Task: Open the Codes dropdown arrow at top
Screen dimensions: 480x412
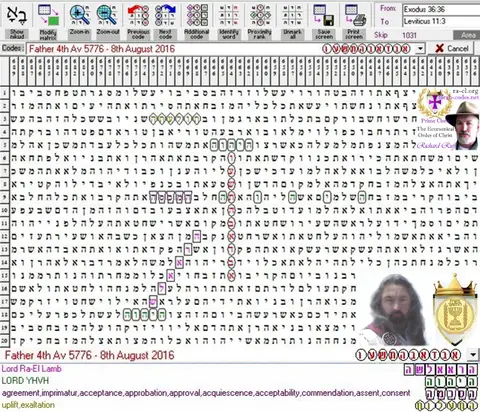Action: pyautogui.click(x=421, y=49)
